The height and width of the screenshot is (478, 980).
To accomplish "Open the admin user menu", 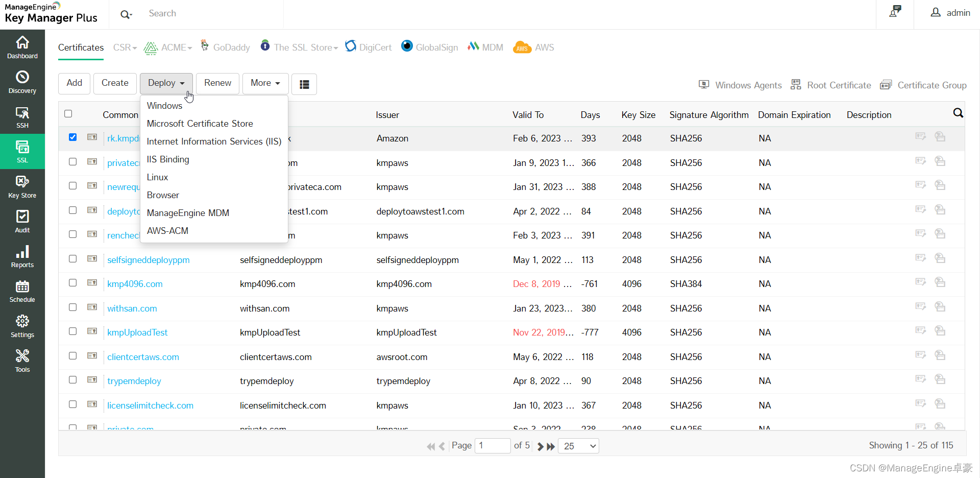I will click(950, 13).
